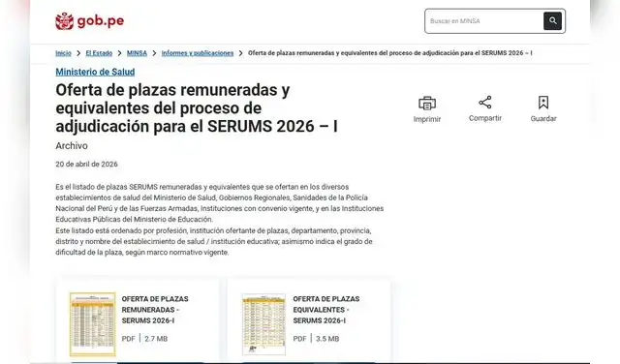The image size is (620, 364).
Task: Click the 3.5 MB file size text
Action: tap(327, 339)
